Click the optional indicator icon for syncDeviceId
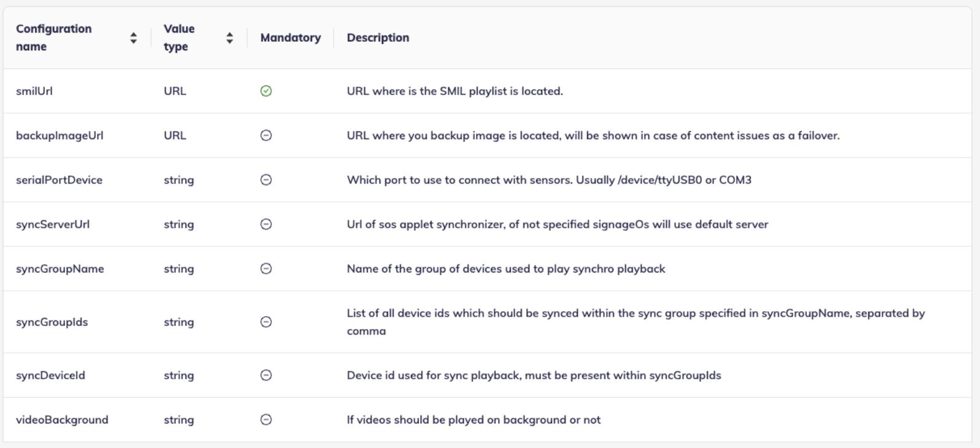980x448 pixels. pos(265,374)
